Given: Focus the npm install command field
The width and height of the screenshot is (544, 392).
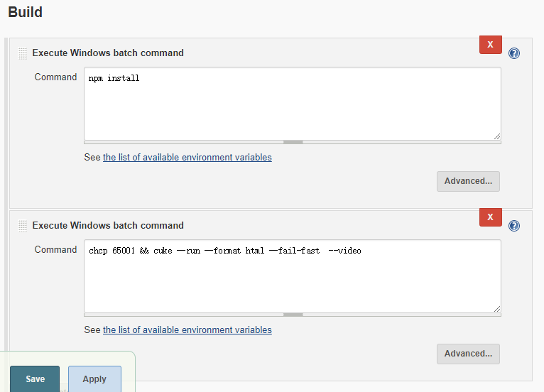Looking at the screenshot, I should coord(292,103).
